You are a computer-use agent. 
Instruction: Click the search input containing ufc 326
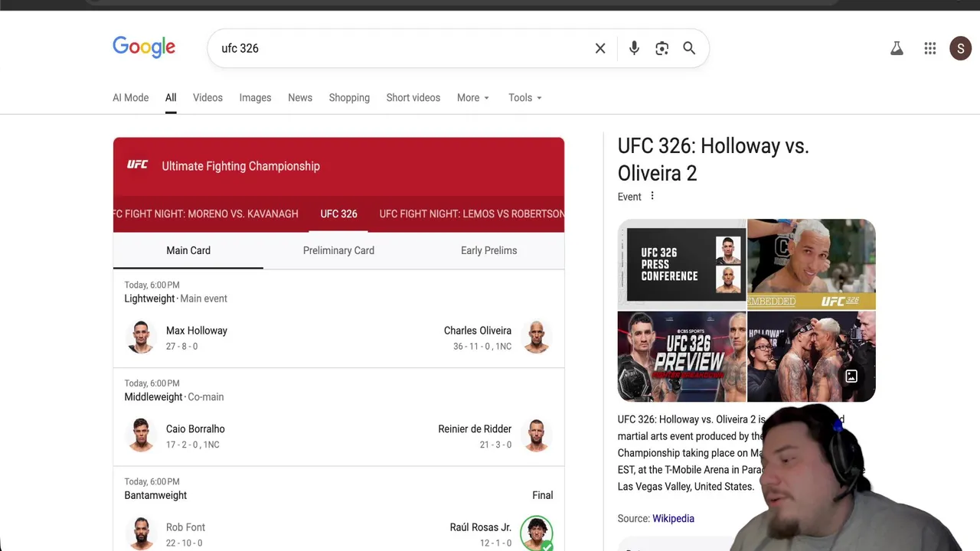click(402, 48)
